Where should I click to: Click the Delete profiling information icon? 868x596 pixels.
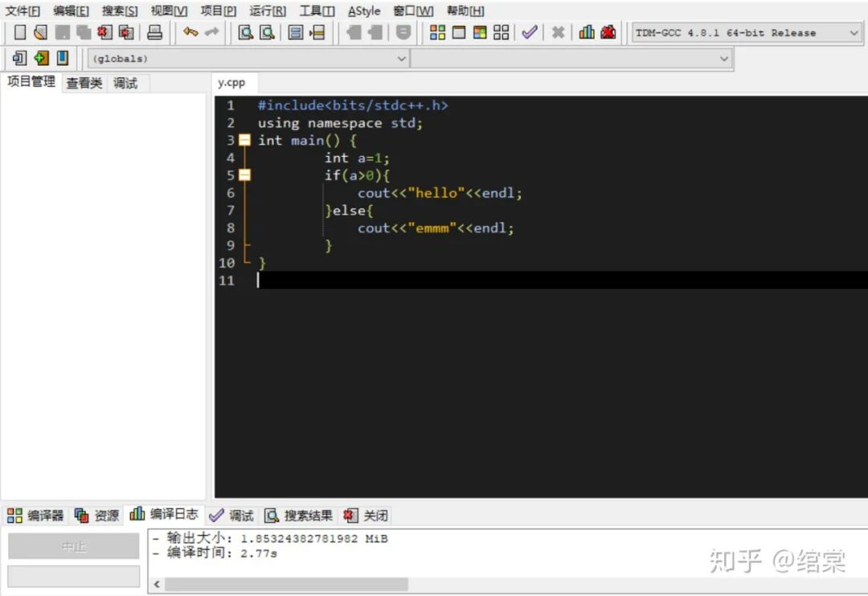pos(608,32)
